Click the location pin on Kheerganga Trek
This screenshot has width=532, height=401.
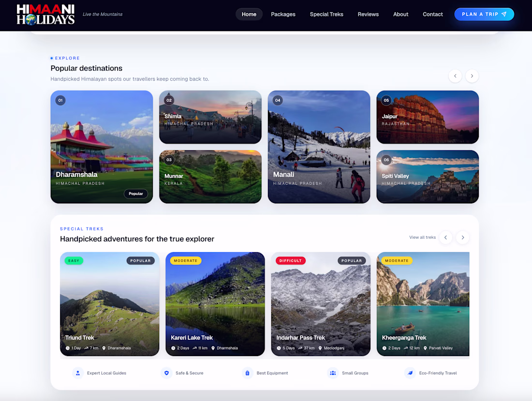click(x=425, y=348)
